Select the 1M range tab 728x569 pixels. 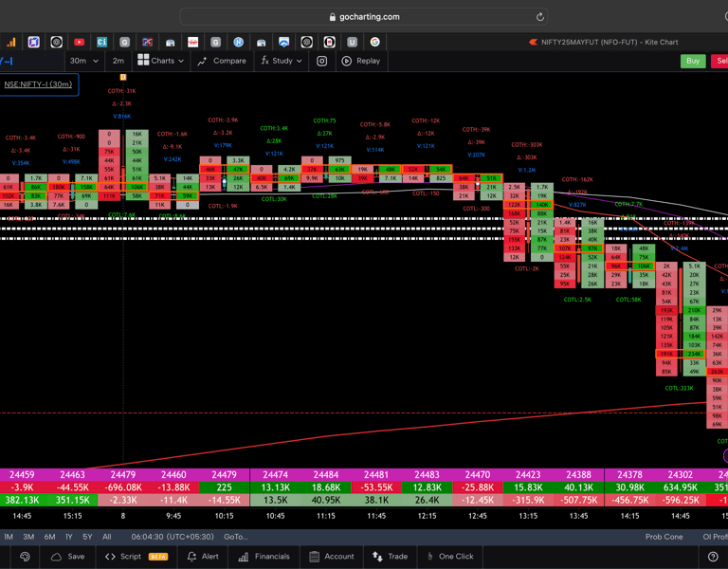click(9, 537)
